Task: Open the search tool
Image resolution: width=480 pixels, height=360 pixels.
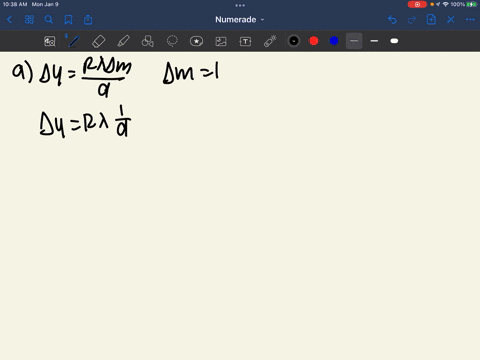Action: pyautogui.click(x=49, y=20)
